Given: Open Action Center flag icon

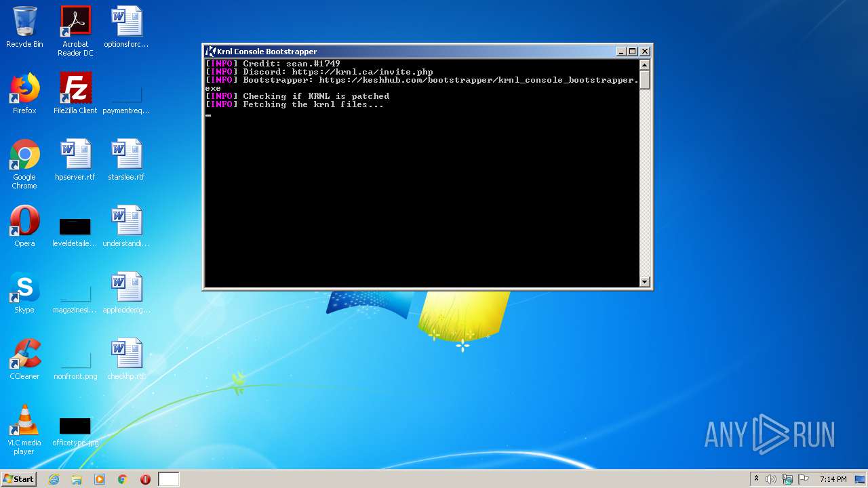Looking at the screenshot, I should pos(804,479).
